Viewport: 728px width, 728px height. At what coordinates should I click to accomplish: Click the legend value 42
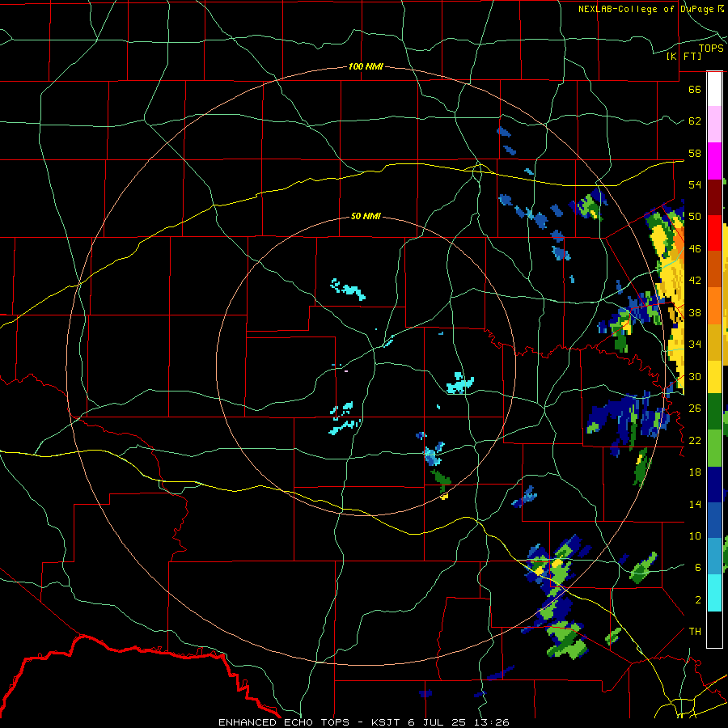pos(695,281)
